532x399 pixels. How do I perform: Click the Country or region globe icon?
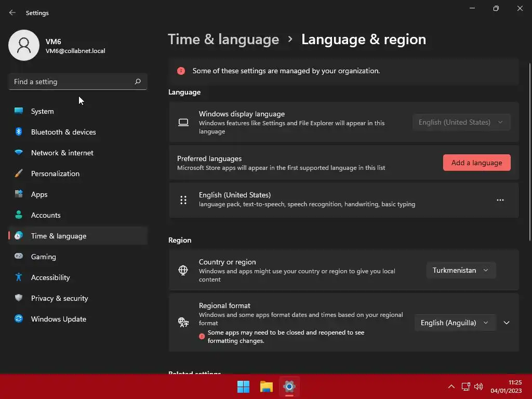point(183,270)
